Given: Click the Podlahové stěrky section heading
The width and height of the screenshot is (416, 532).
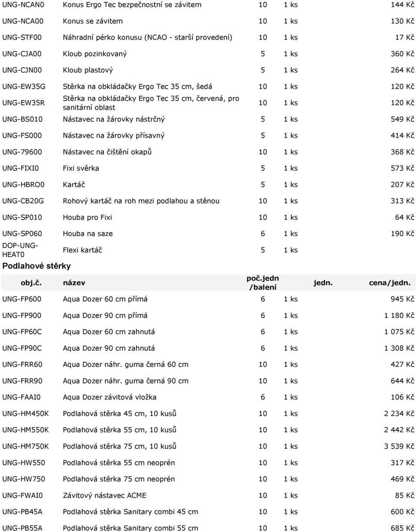Looking at the screenshot, I should tap(37, 265).
